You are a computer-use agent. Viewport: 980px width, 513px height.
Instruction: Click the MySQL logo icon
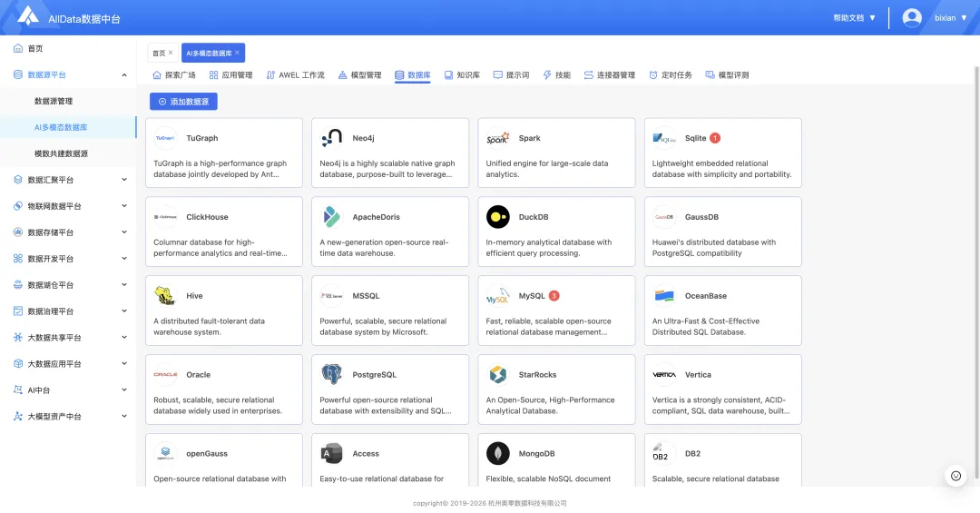coord(497,296)
